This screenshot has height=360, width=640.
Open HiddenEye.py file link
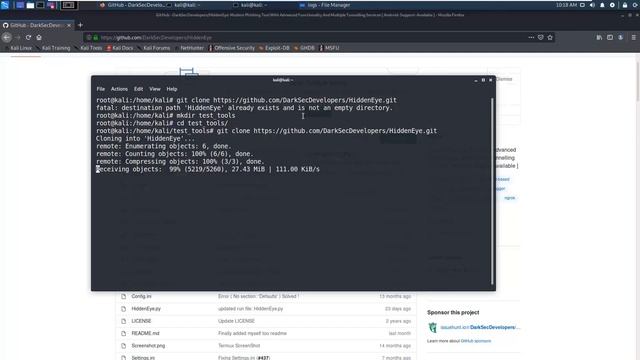pos(146,309)
